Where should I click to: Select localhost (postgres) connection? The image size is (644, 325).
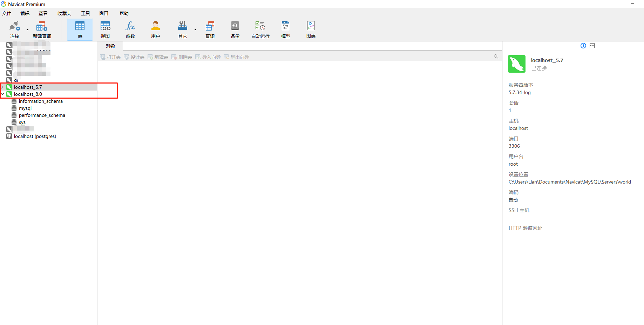click(35, 136)
